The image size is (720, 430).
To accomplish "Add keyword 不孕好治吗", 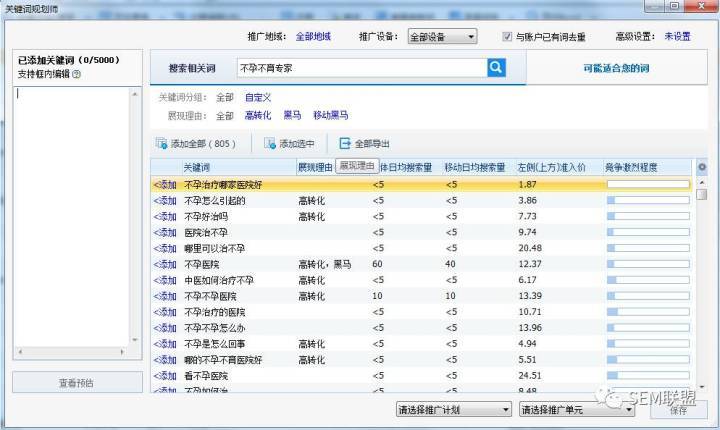I will pos(165,216).
